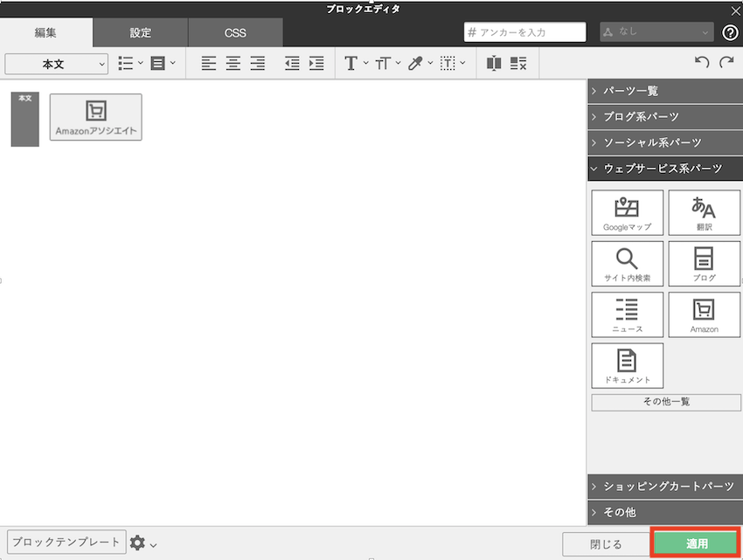Add the Googleマップ part

tap(627, 212)
